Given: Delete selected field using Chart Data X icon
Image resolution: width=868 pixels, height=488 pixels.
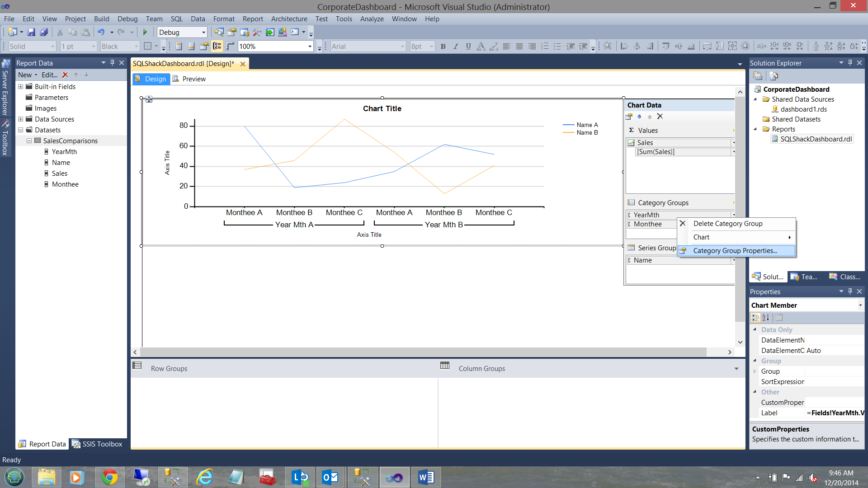Looking at the screenshot, I should (x=660, y=117).
